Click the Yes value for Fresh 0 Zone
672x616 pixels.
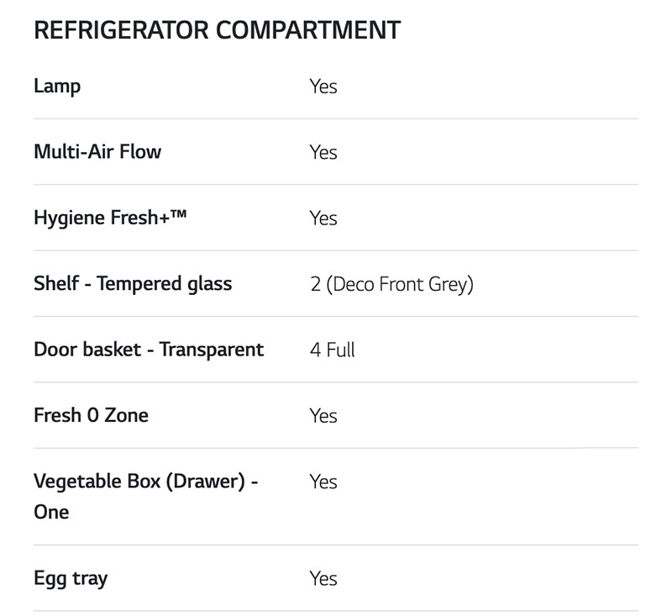click(x=323, y=415)
